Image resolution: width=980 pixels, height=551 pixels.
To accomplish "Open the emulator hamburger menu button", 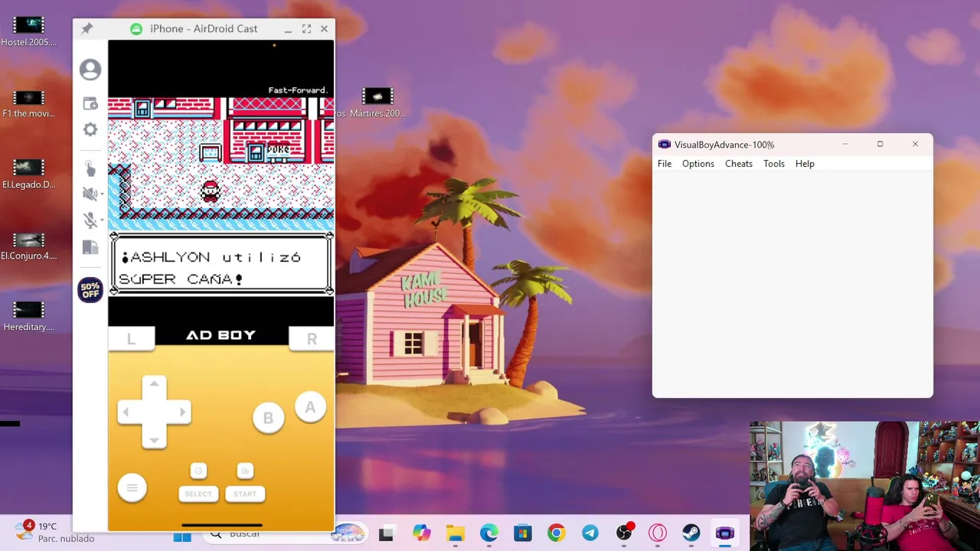I will (132, 487).
